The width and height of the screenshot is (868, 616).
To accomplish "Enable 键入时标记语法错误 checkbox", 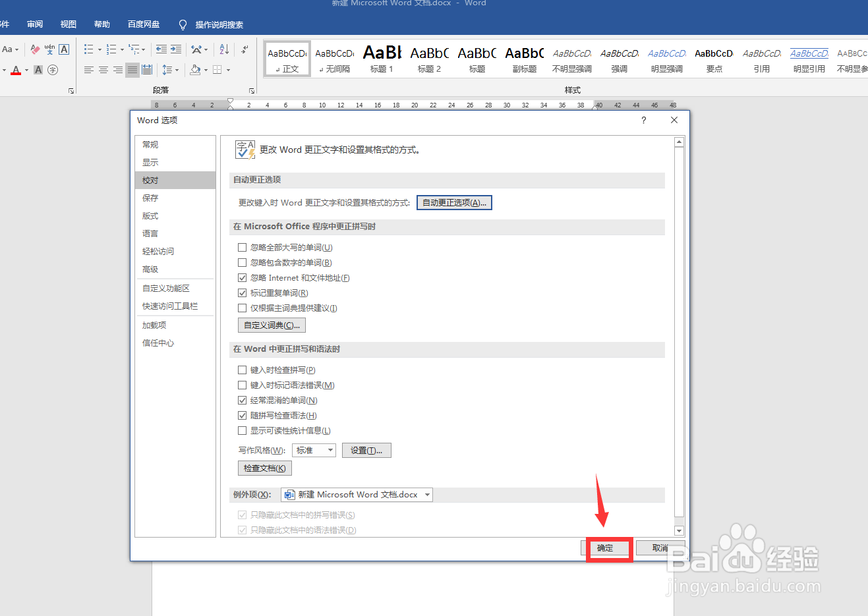I will [242, 385].
